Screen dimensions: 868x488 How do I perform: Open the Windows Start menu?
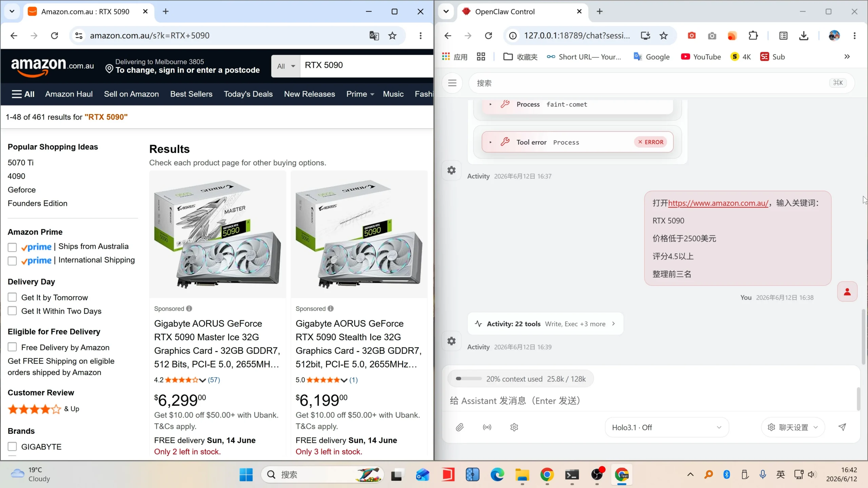pos(246,475)
